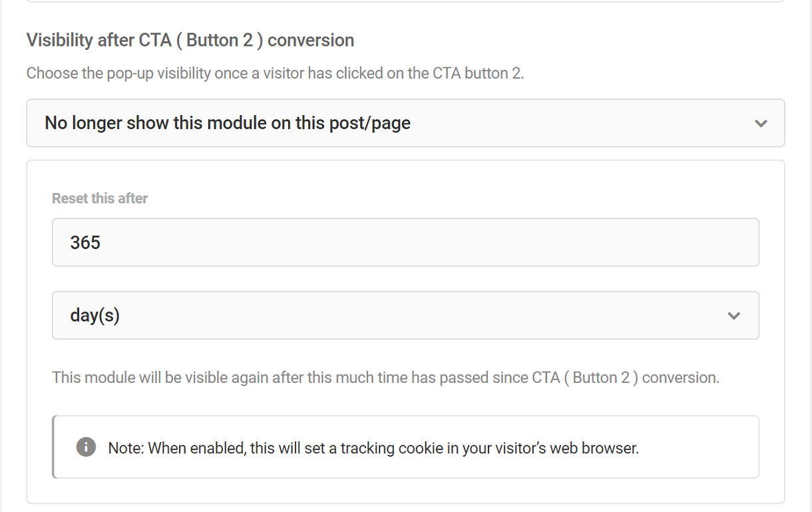Viewport: 812px width, 512px height.
Task: Click empty space inside the note box
Action: pos(699,447)
